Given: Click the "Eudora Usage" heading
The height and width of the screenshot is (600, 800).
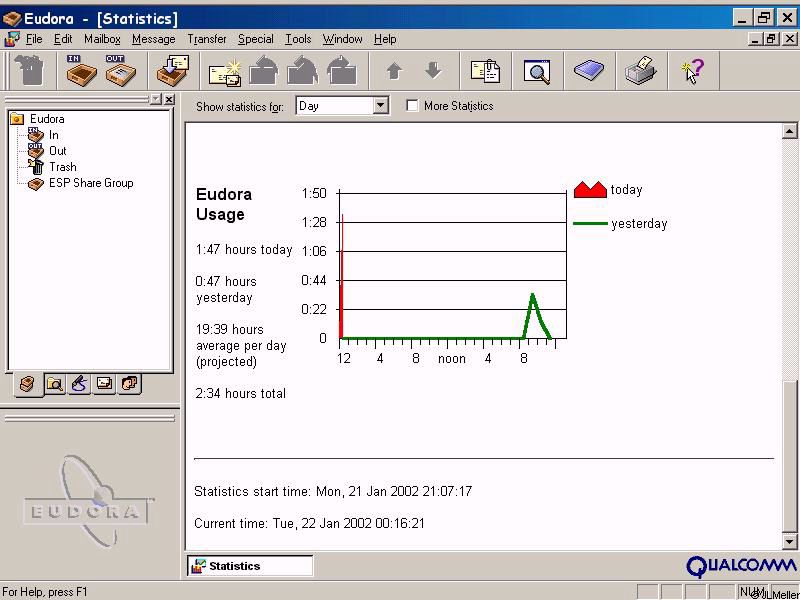Looking at the screenshot, I should pyautogui.click(x=224, y=204).
